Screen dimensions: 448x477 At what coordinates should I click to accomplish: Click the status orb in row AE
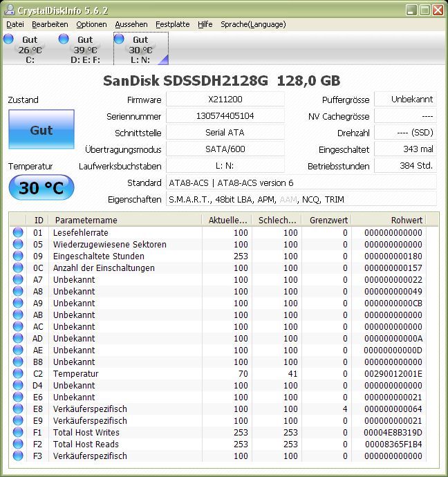pyautogui.click(x=18, y=350)
